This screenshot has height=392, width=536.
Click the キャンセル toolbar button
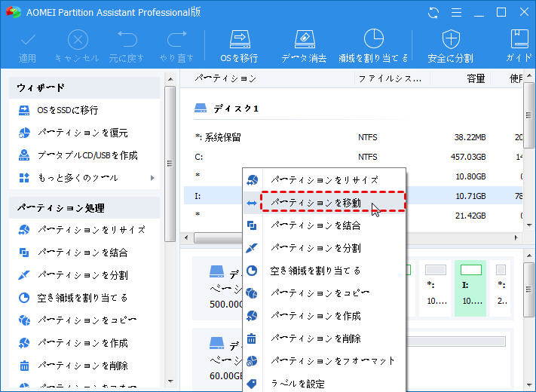tap(77, 46)
